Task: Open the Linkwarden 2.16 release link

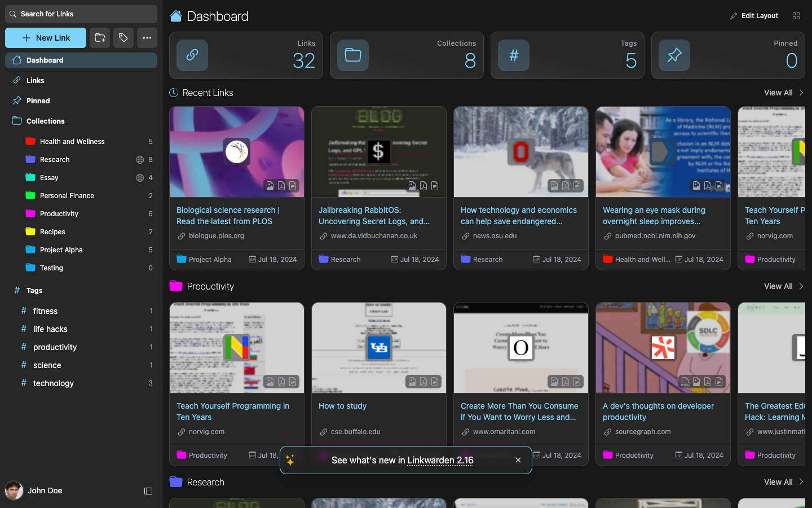Action: pos(440,460)
